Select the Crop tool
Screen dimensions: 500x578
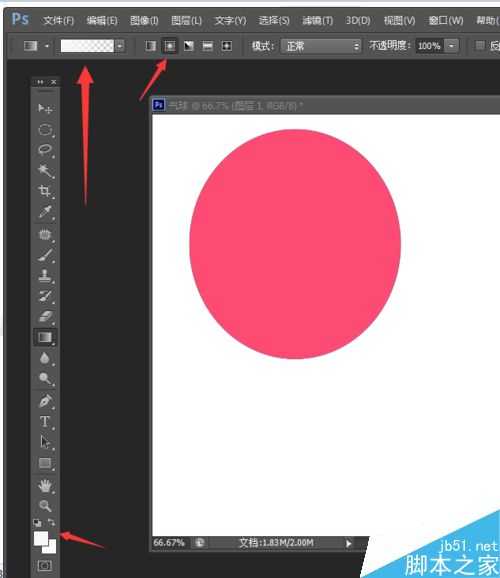[x=45, y=191]
